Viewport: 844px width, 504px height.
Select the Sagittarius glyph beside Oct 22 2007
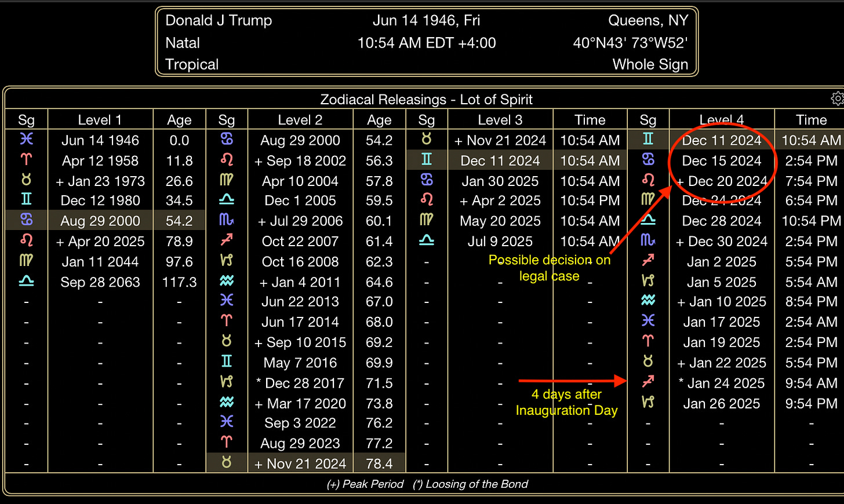tap(227, 240)
